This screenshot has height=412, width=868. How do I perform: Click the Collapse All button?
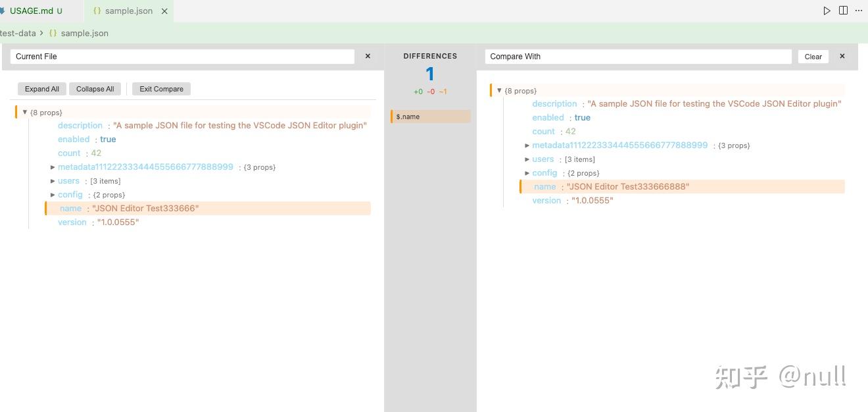tap(95, 89)
